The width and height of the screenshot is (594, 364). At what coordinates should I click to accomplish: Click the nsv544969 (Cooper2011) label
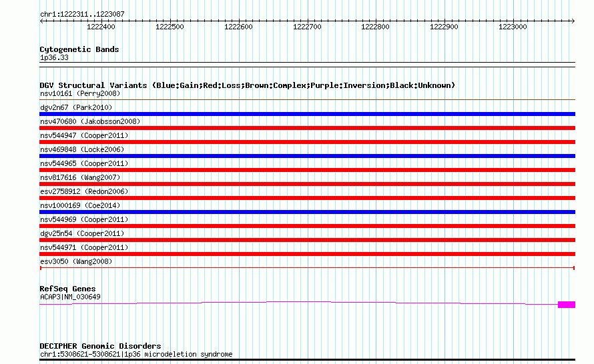coord(84,219)
